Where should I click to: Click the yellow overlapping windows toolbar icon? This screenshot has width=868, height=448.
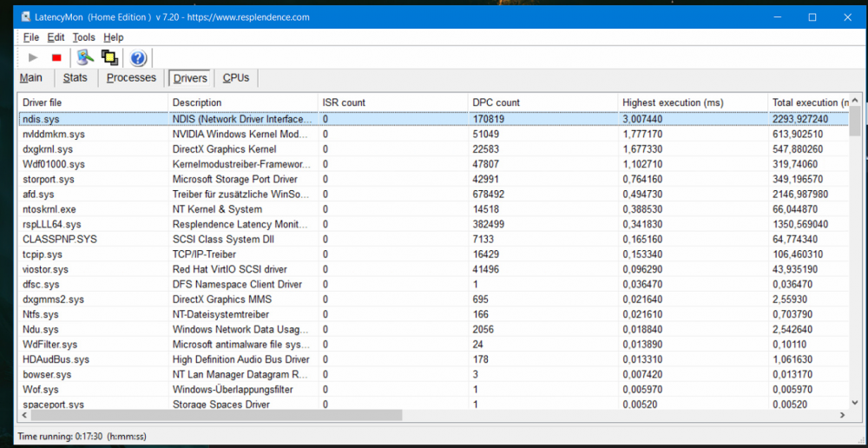pyautogui.click(x=109, y=57)
